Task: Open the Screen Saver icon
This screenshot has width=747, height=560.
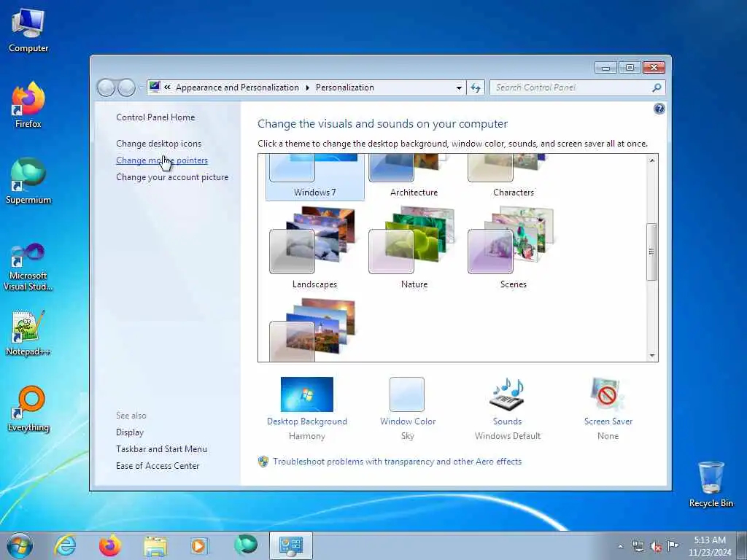Action: [607, 394]
